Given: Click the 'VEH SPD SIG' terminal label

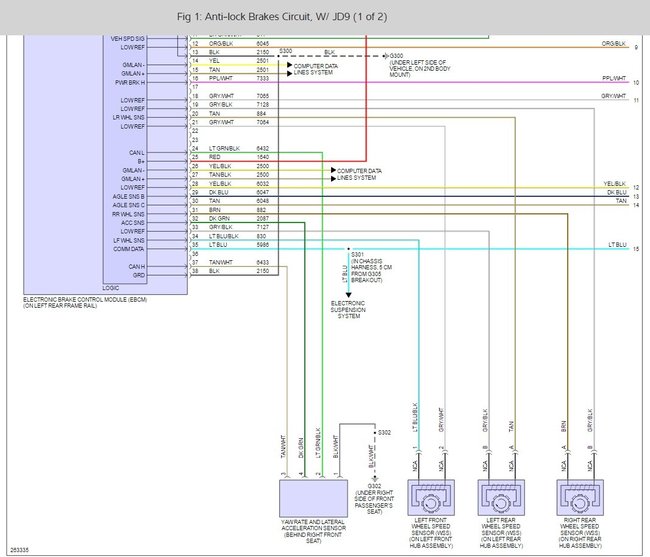Looking at the screenshot, I should (128, 39).
